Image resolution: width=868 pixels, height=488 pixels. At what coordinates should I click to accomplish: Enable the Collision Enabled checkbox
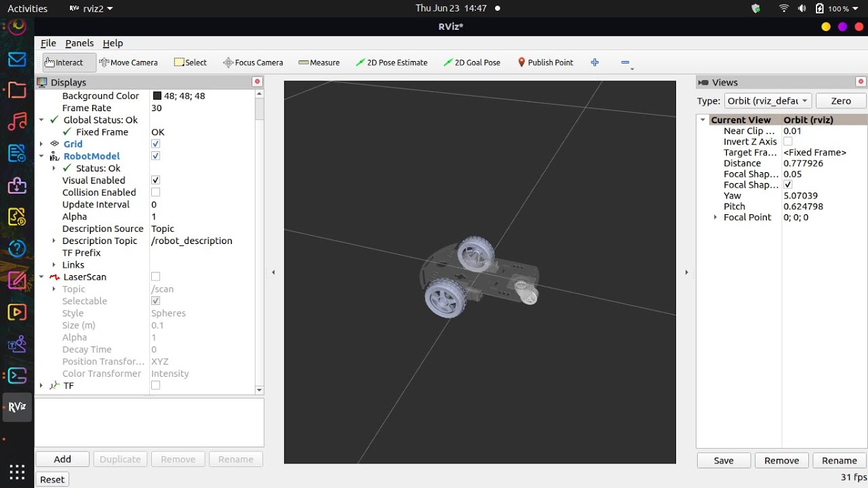tap(155, 192)
